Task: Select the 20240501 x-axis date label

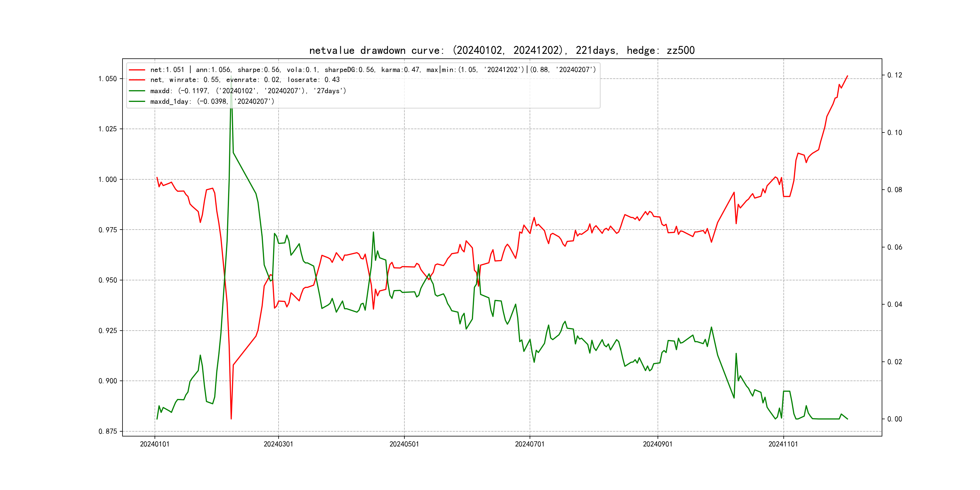Action: pos(404,444)
